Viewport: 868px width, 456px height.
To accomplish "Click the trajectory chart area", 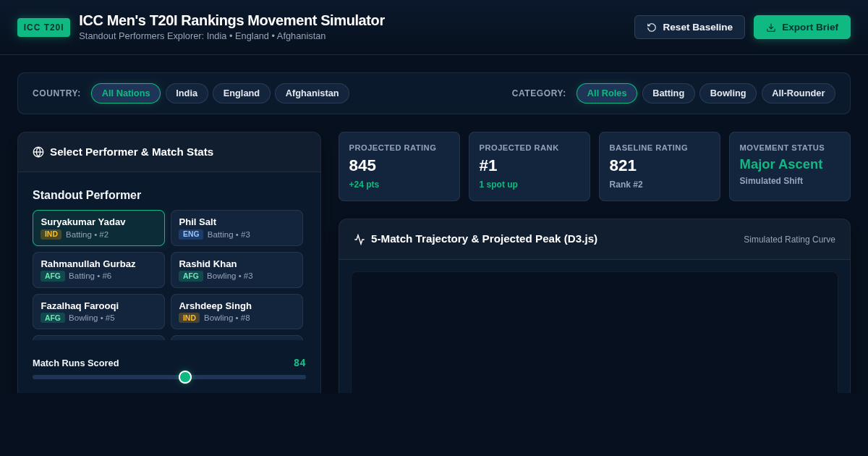I will 595,333.
